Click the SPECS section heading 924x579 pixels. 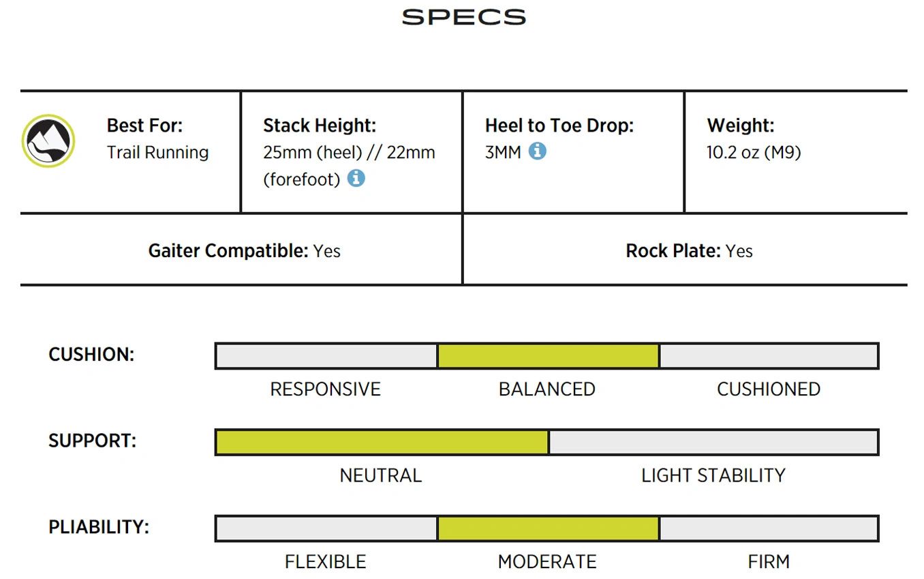463,17
